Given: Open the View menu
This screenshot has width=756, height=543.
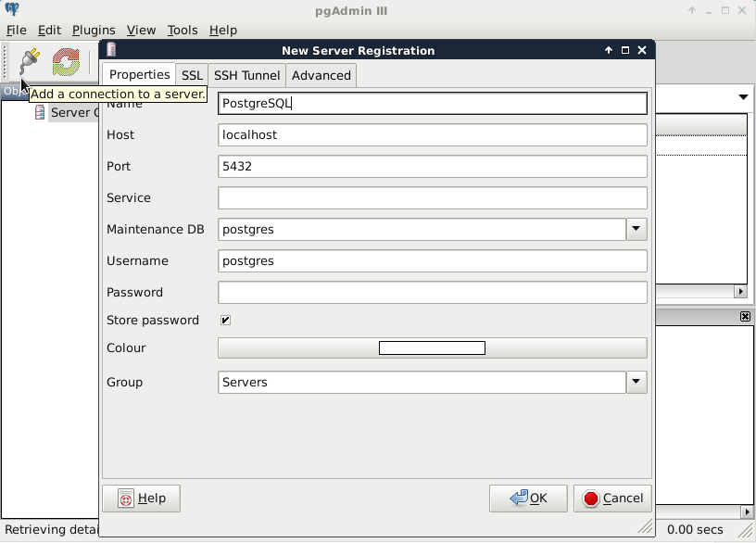Looking at the screenshot, I should coord(141,30).
